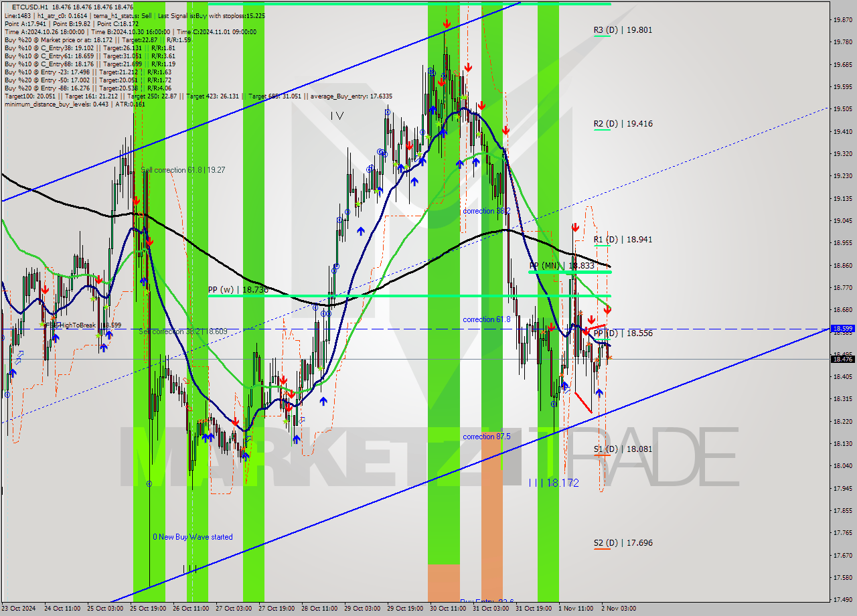Click the 18.770 price axis value
This screenshot has width=857, height=616.
(842, 287)
